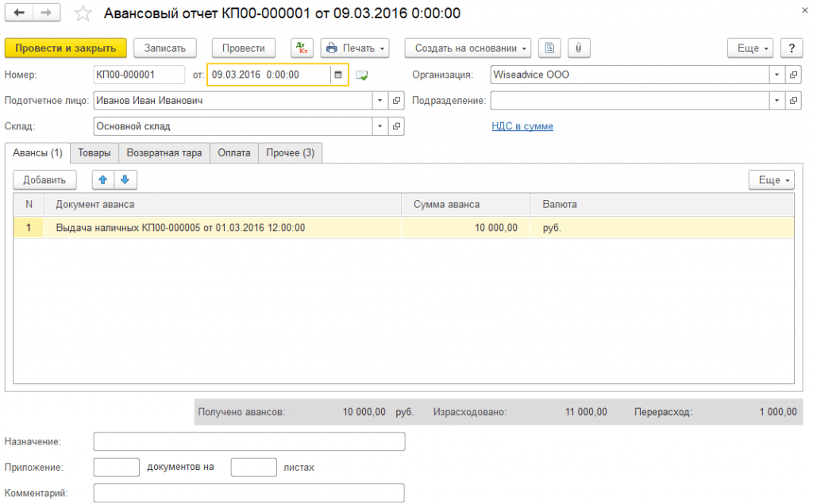Image resolution: width=813 pixels, height=504 pixels.
Task: Click the forward navigation arrow
Action: 47,13
